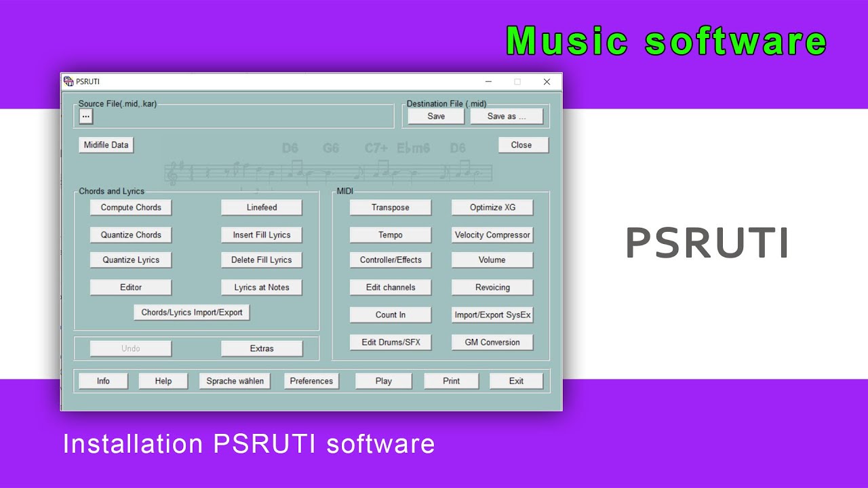
Task: Open Velocity Compressor
Action: tap(492, 235)
